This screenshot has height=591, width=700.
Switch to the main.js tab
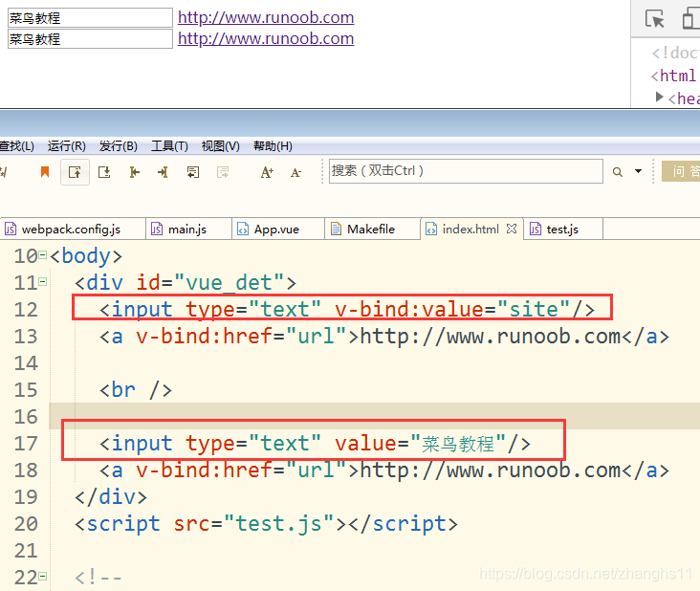click(188, 229)
